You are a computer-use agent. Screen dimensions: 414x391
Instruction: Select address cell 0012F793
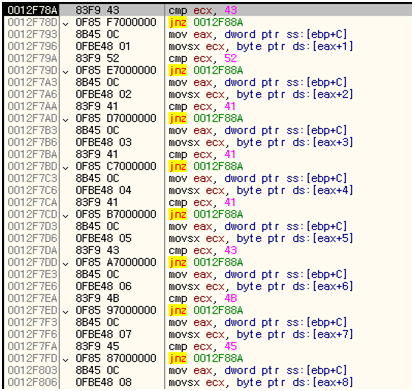tap(32, 34)
